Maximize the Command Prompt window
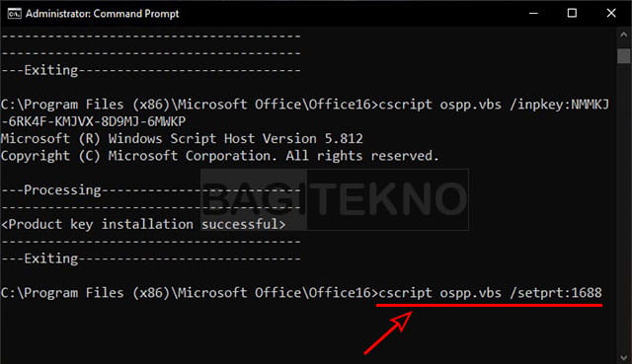The width and height of the screenshot is (632, 364). pyautogui.click(x=572, y=13)
